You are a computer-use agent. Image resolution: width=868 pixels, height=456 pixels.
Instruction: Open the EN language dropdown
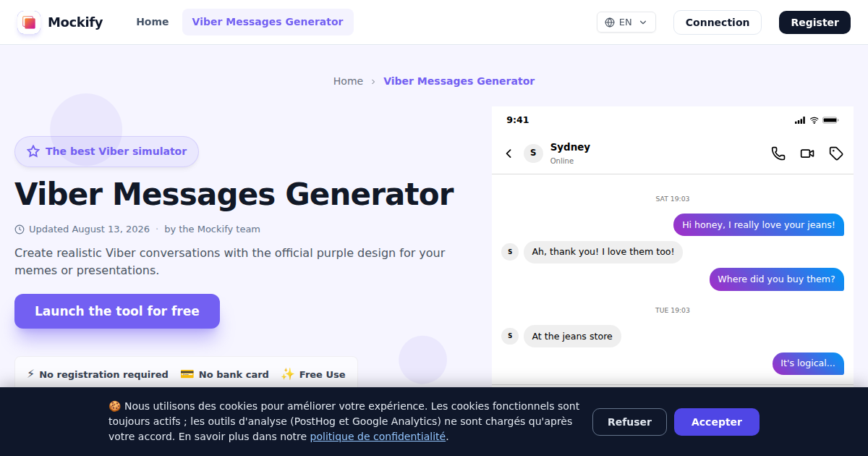pyautogui.click(x=626, y=22)
